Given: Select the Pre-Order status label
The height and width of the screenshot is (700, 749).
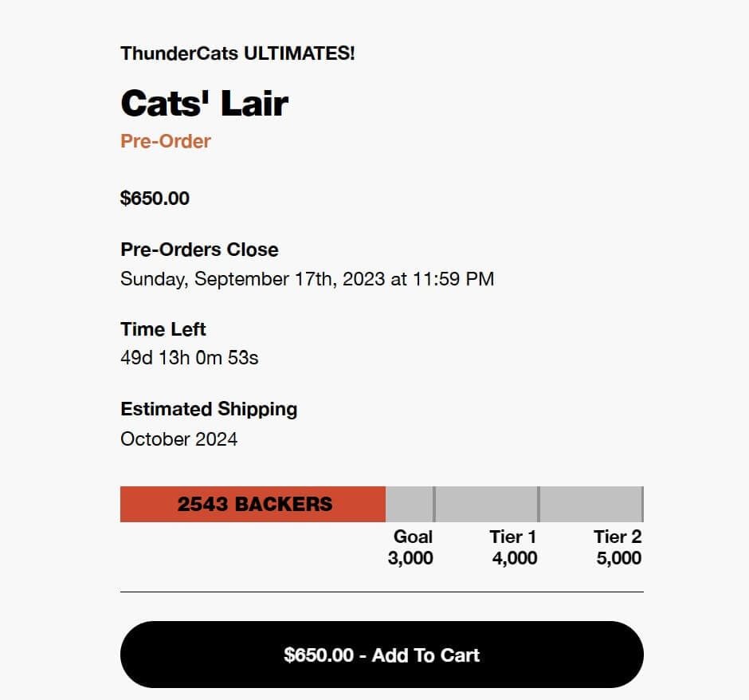Looking at the screenshot, I should pyautogui.click(x=166, y=141).
